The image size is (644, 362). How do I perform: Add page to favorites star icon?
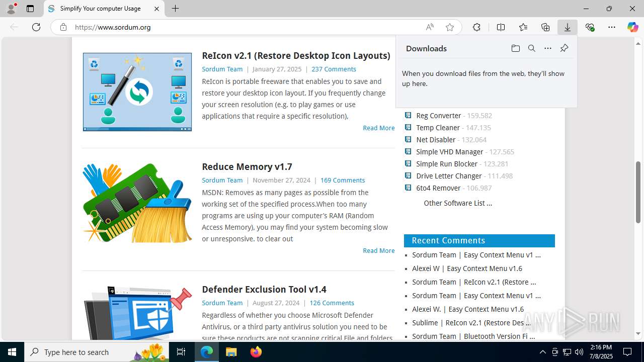point(450,27)
